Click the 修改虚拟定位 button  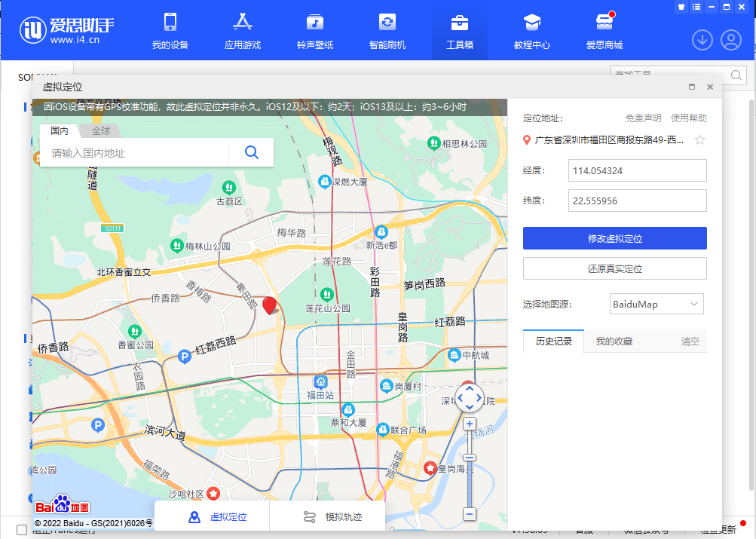pos(615,238)
